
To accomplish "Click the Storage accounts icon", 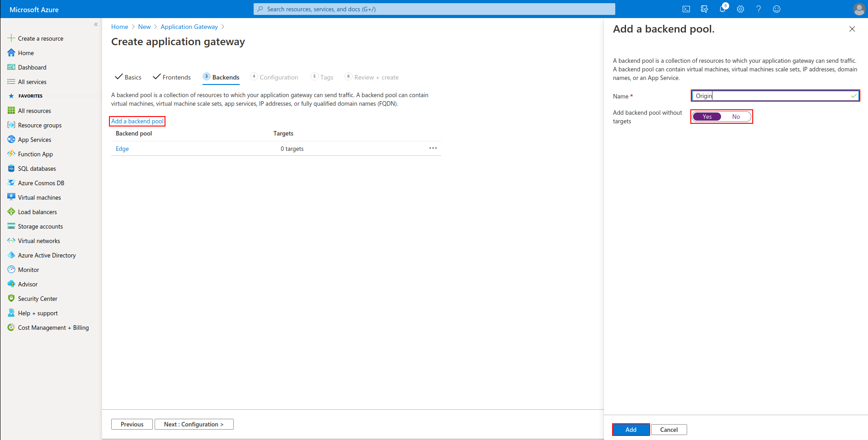I will tap(11, 226).
